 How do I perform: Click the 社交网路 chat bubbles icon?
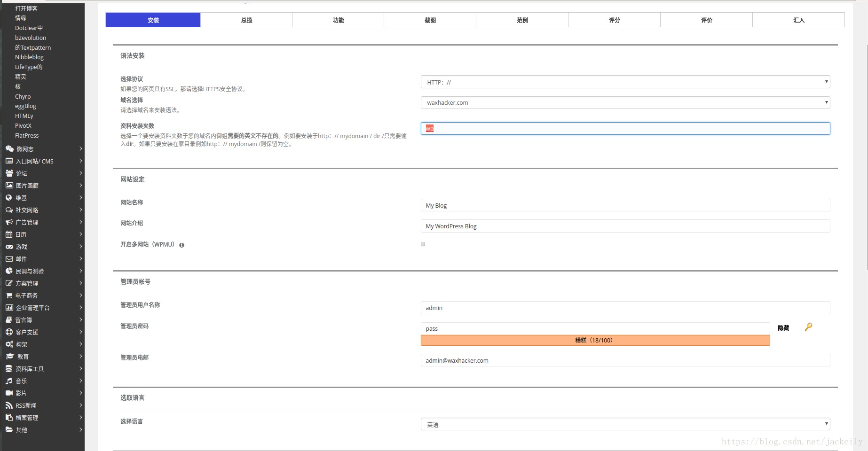[x=9, y=210]
